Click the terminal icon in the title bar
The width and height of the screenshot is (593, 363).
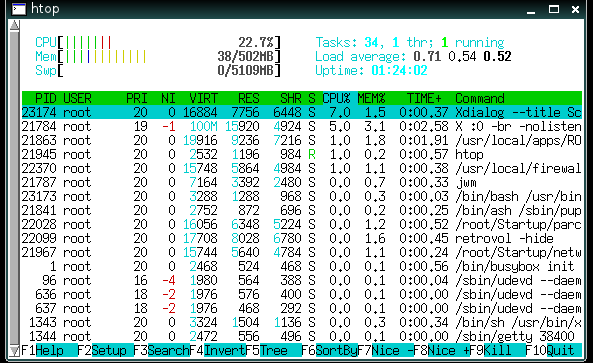(x=19, y=9)
